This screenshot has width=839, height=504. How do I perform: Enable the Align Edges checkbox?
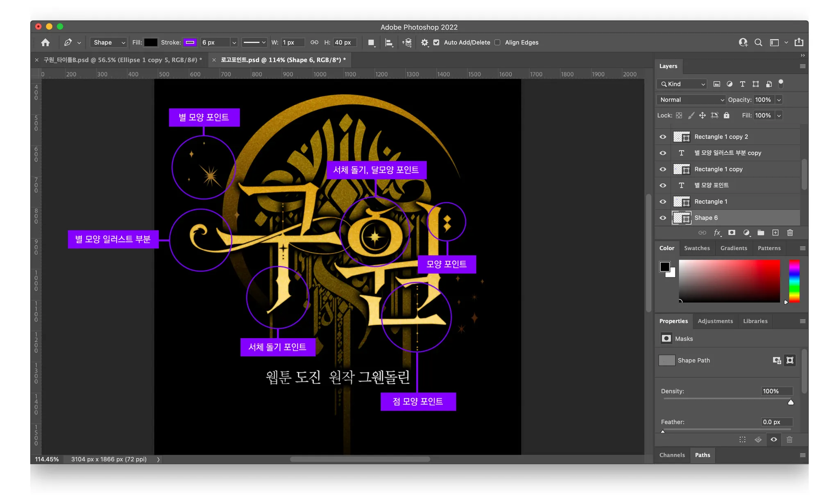(497, 43)
